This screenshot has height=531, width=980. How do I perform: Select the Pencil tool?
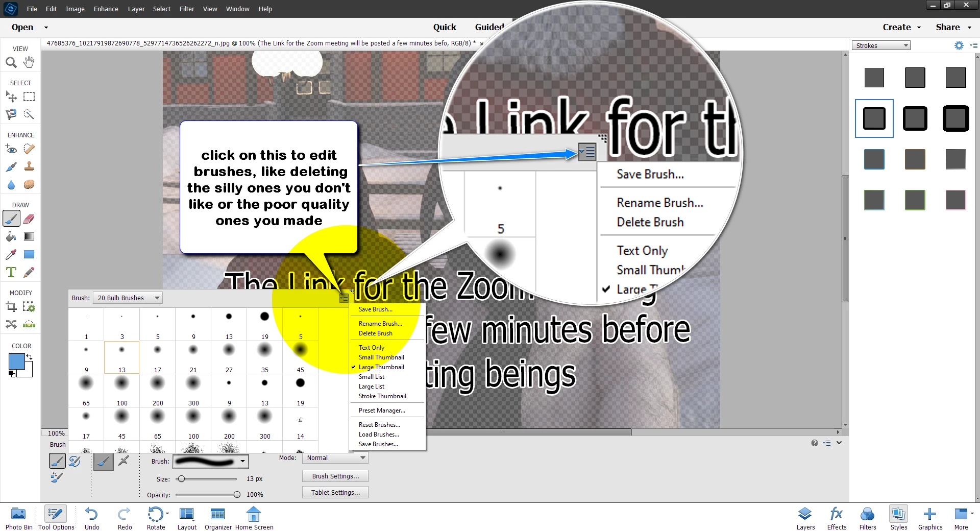click(x=29, y=272)
